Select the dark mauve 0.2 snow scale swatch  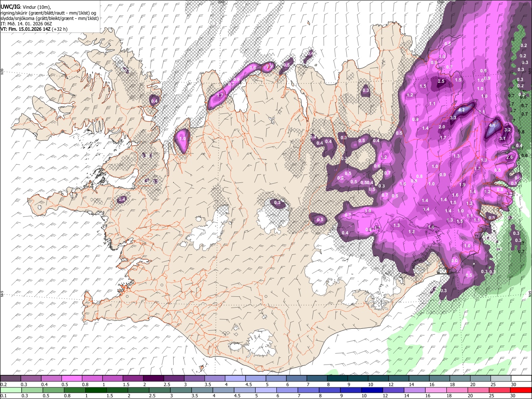point(10,379)
